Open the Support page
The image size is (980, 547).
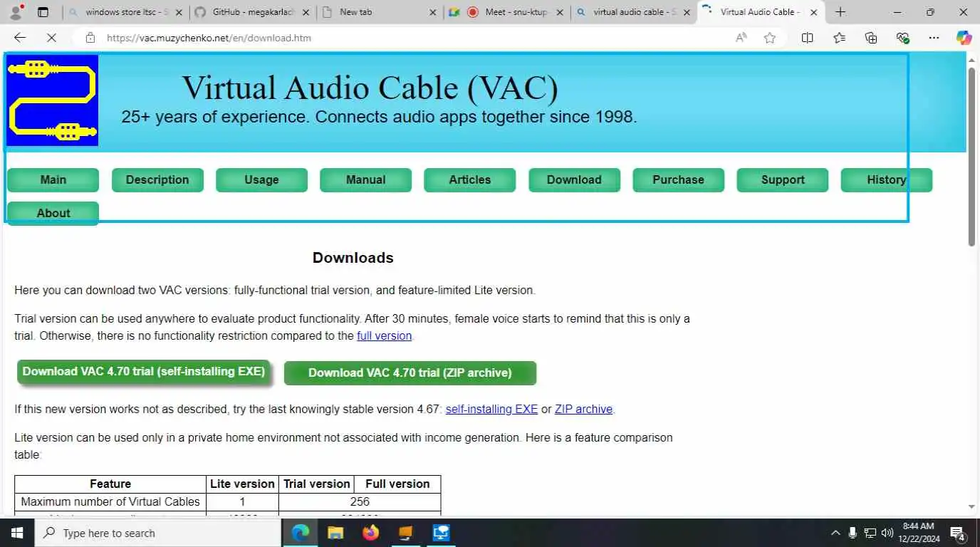[x=782, y=180]
